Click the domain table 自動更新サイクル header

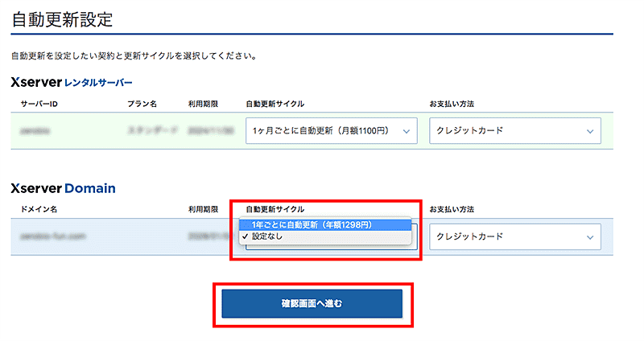tap(275, 209)
